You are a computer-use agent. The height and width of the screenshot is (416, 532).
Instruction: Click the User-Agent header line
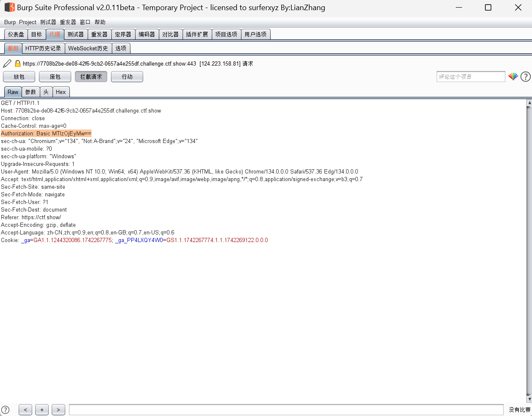[180, 171]
